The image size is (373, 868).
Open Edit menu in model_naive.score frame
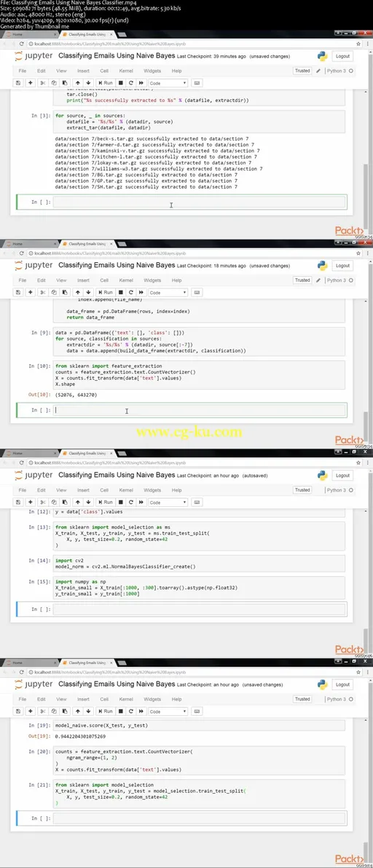point(42,698)
